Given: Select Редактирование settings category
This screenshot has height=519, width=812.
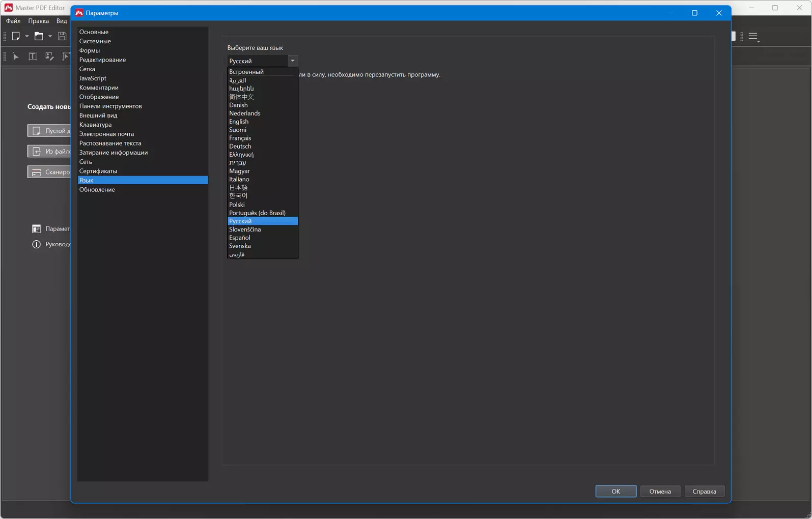Looking at the screenshot, I should (x=143, y=60).
